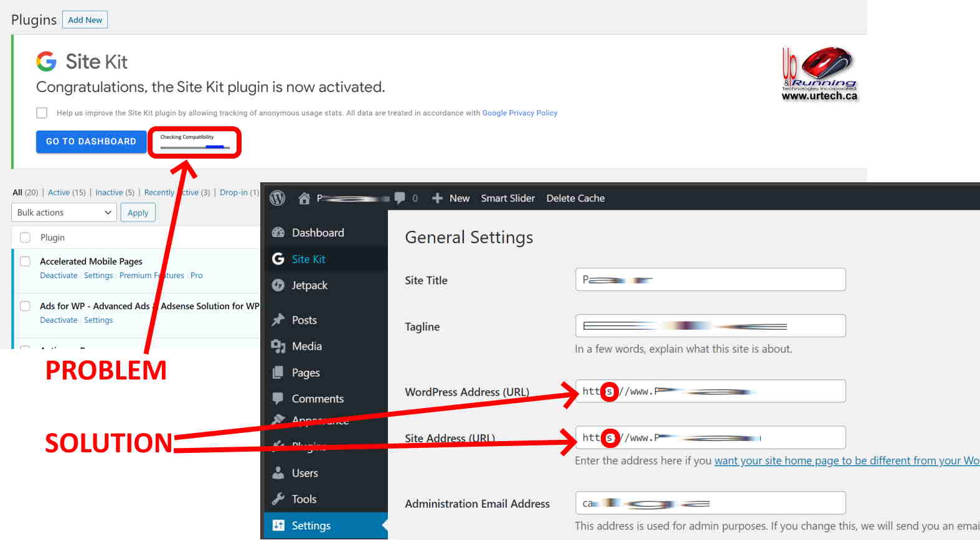Tick the Accelerated Mobile Pages checkbox
Image resolution: width=980 pixels, height=540 pixels.
26,261
